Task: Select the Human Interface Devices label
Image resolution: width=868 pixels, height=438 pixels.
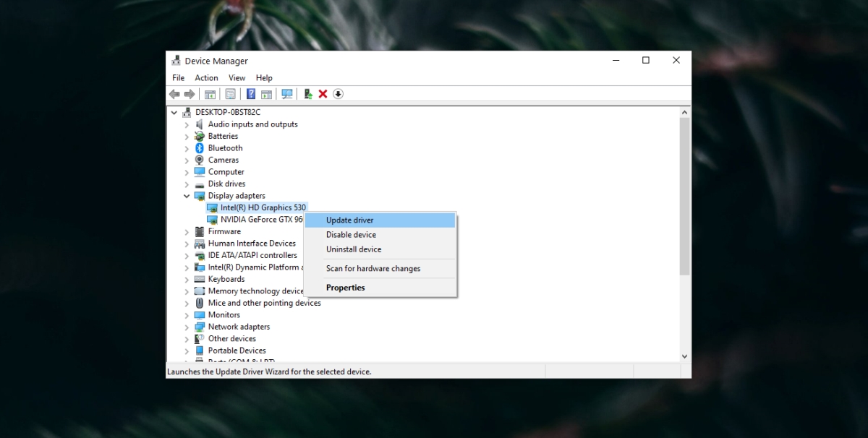Action: [x=252, y=244]
